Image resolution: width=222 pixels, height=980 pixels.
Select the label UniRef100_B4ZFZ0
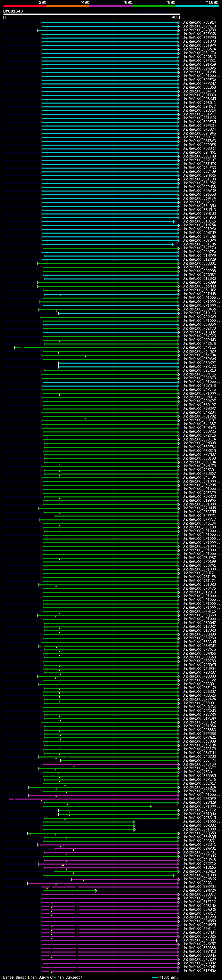(x=199, y=248)
